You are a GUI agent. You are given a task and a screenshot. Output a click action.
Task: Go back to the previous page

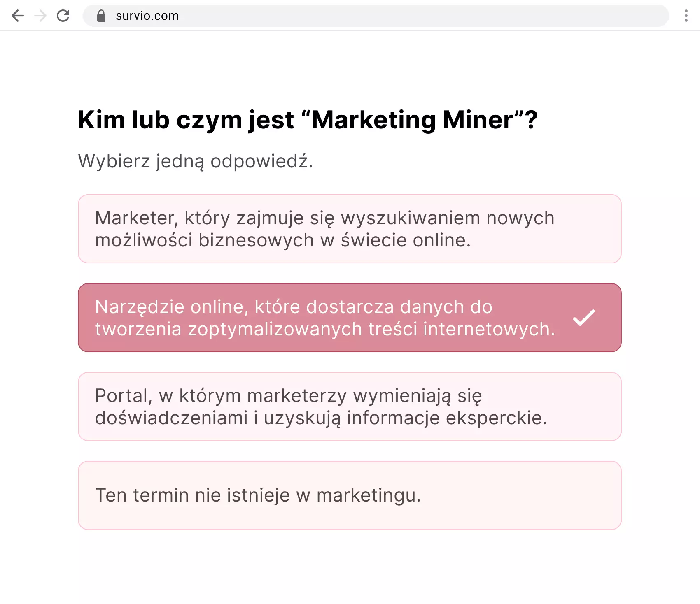pyautogui.click(x=17, y=16)
